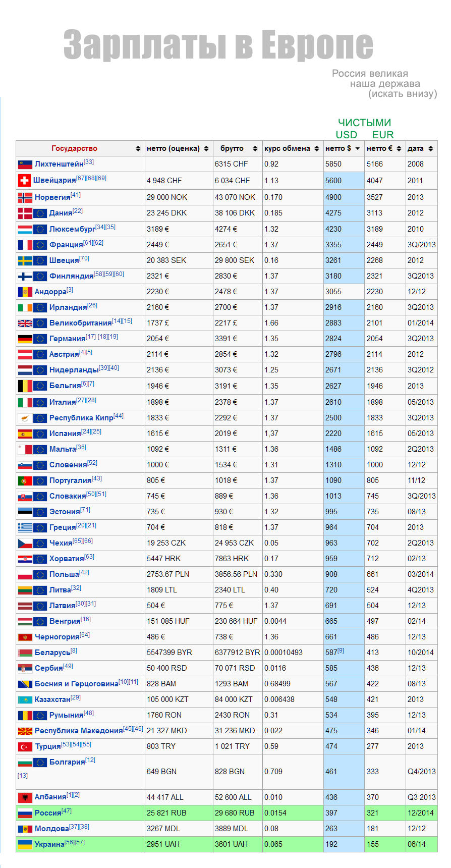Open the Швейцария country link
Image resolution: width=451 pixels, height=868 pixels.
click(54, 181)
